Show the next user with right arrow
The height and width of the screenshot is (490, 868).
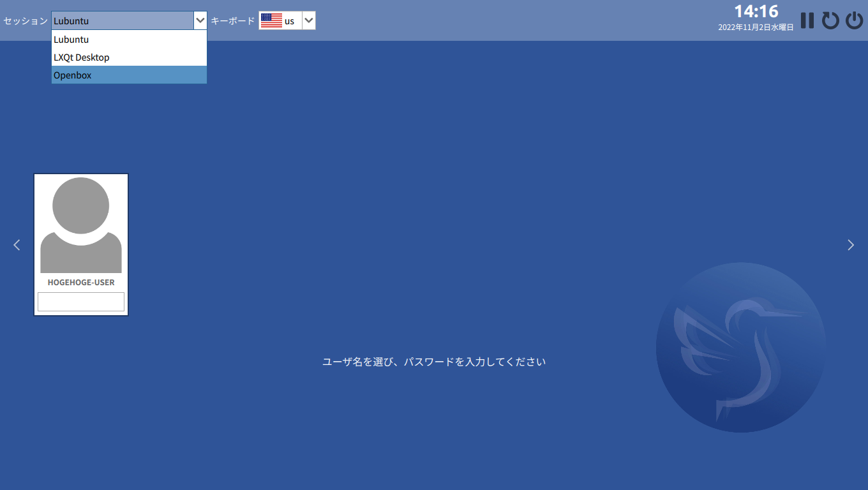click(850, 244)
